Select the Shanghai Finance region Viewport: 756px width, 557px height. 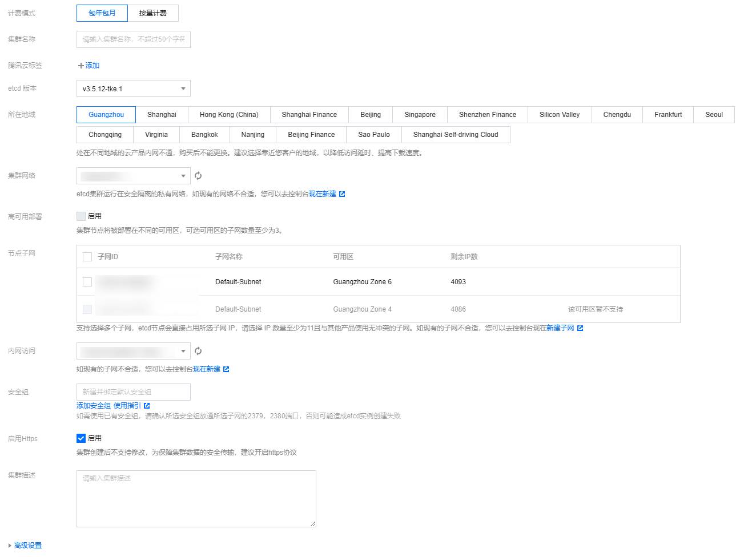coord(309,115)
